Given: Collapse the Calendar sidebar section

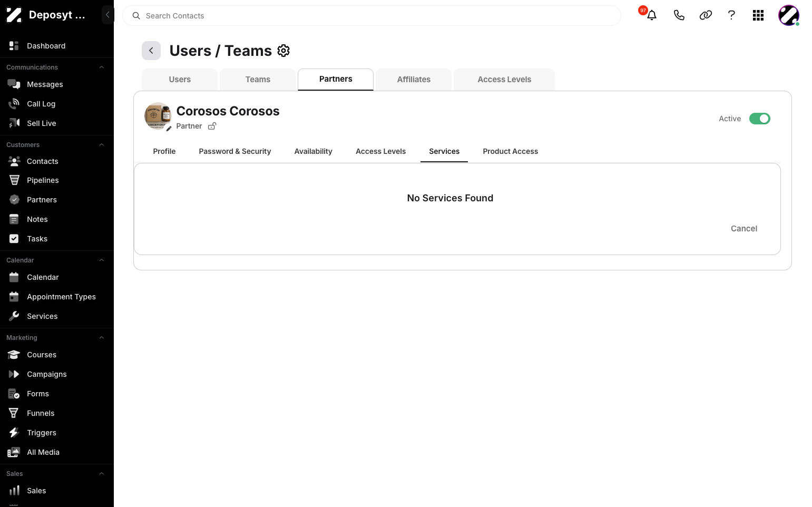Looking at the screenshot, I should click(x=102, y=260).
